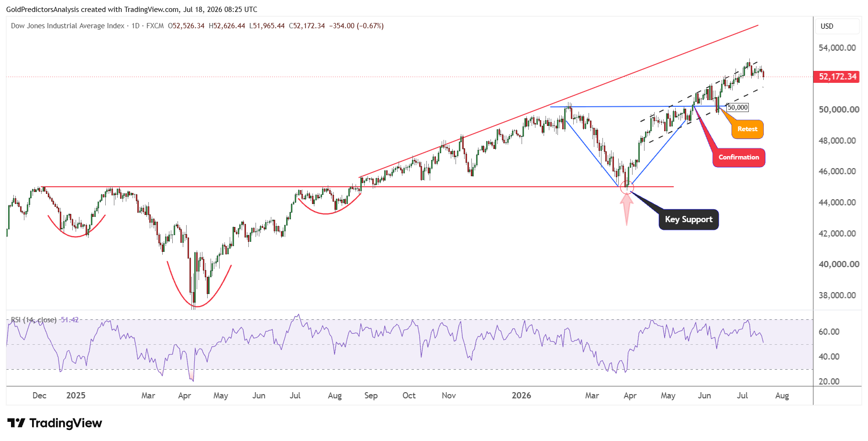Click the current price tag 52,172.34
This screenshot has width=868, height=441.
pyautogui.click(x=837, y=77)
